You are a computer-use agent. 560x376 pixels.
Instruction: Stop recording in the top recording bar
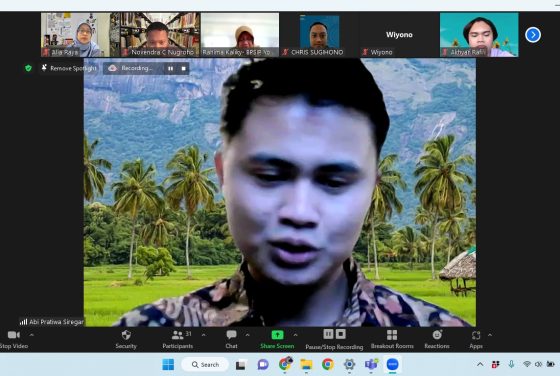tap(184, 68)
